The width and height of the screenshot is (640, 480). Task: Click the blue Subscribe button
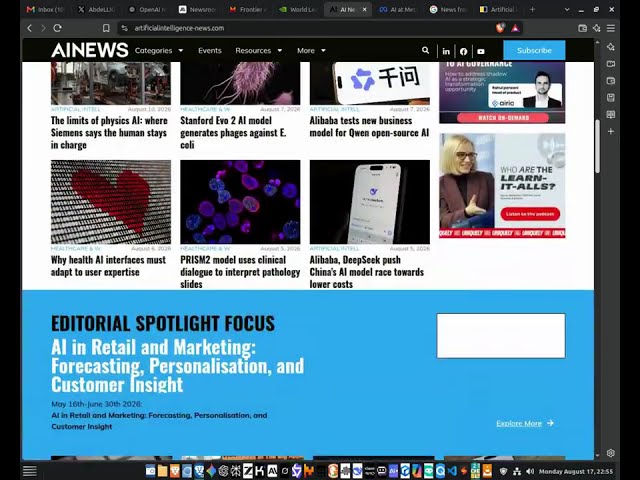[534, 50]
